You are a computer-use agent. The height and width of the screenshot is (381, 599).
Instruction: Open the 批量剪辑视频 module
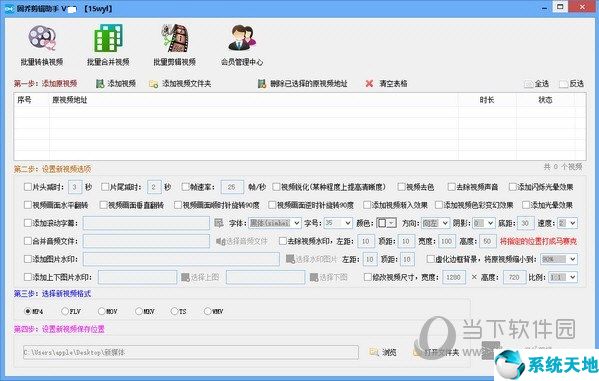pyautogui.click(x=175, y=45)
